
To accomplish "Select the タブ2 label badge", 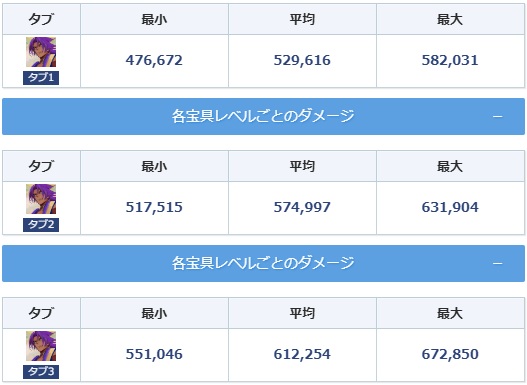I will click(x=41, y=225).
